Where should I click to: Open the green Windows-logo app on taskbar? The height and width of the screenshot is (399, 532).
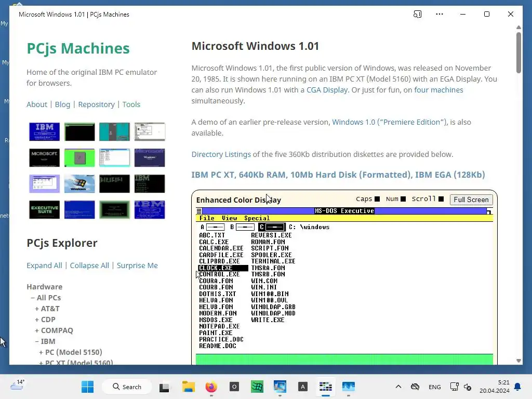point(257,387)
